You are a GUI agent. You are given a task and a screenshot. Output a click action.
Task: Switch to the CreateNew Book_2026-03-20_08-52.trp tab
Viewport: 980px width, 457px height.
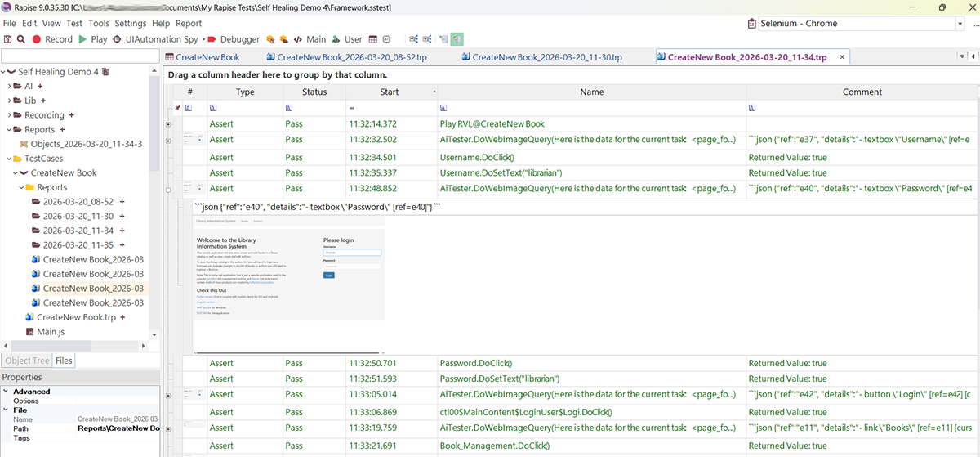[351, 57]
